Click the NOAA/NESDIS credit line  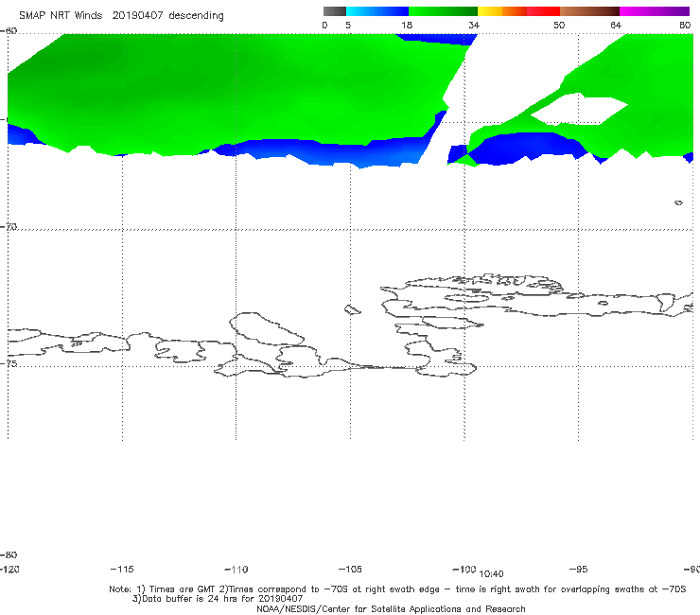click(x=391, y=608)
